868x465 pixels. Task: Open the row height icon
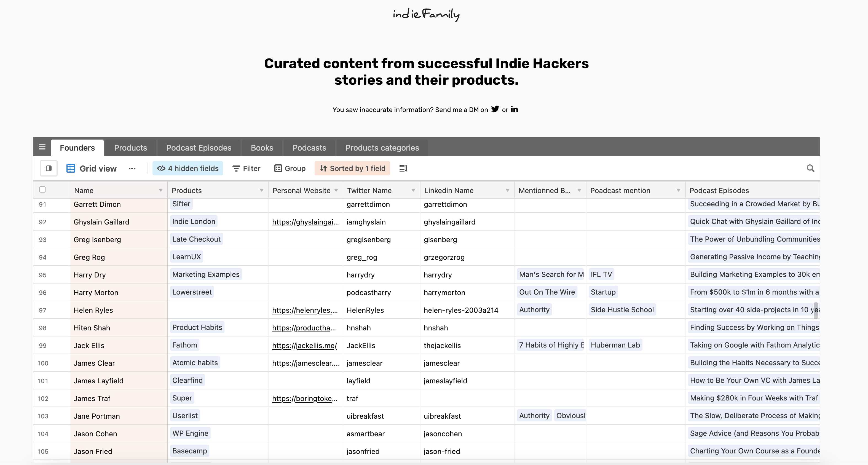(x=403, y=168)
